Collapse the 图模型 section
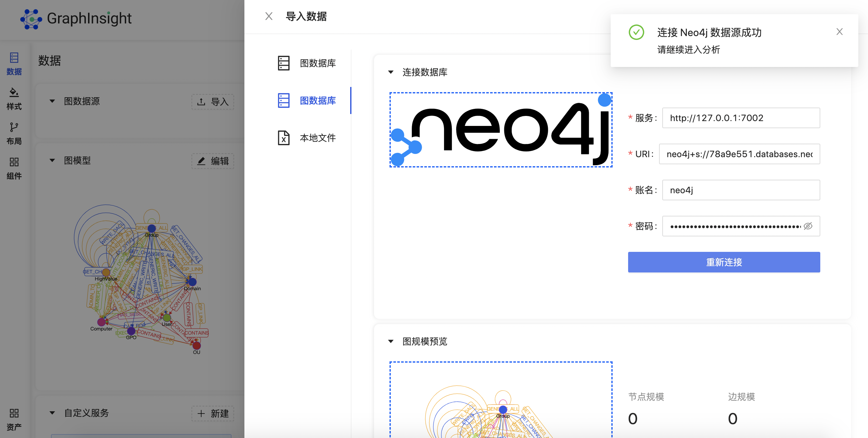Viewport: 868px width, 438px height. [x=52, y=161]
